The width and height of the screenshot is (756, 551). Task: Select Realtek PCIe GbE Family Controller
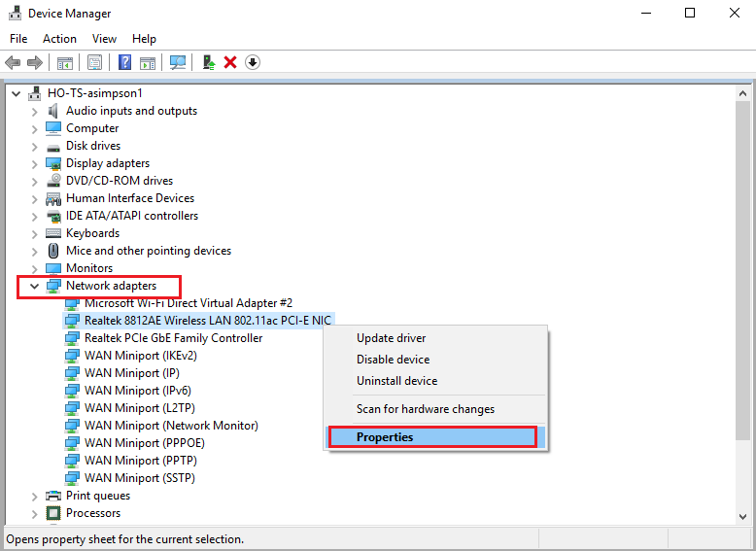(x=173, y=338)
